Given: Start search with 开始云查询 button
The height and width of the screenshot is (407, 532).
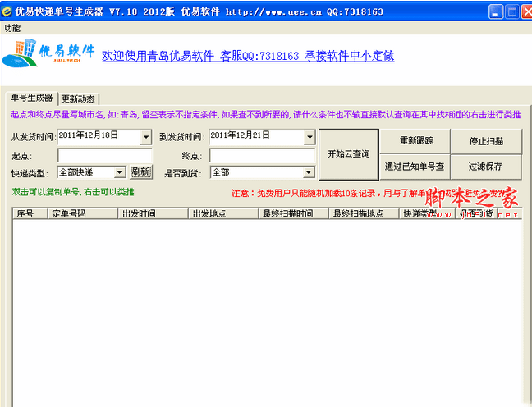Looking at the screenshot, I should click(x=349, y=154).
